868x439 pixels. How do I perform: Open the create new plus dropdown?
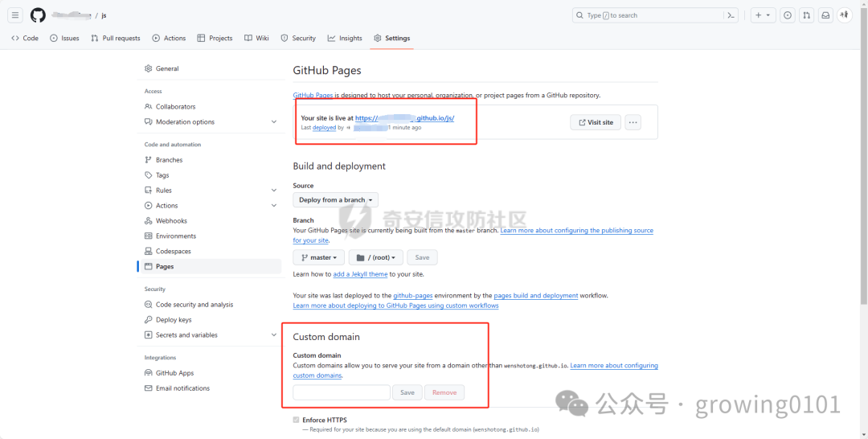pos(764,15)
